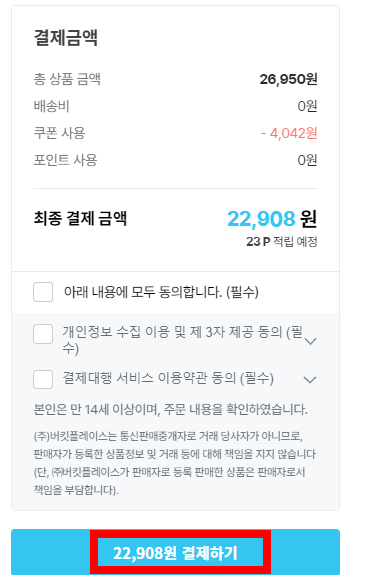Open the 결제대행 서비스 이용약관 동의 text

[168, 378]
